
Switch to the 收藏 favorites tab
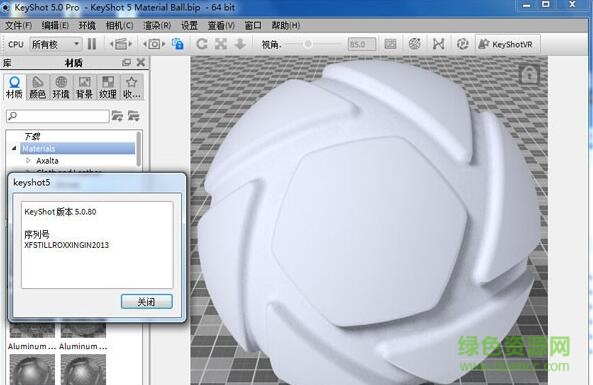tap(131, 87)
